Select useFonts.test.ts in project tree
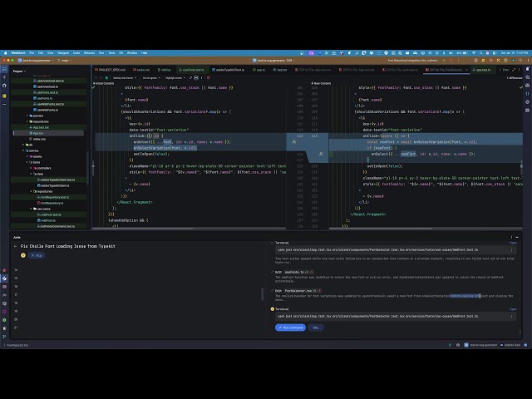The width and height of the screenshot is (532, 399). tap(47, 92)
